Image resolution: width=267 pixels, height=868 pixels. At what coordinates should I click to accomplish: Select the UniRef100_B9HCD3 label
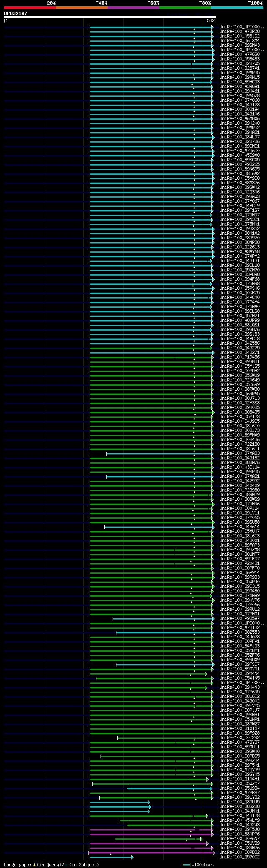click(x=239, y=82)
